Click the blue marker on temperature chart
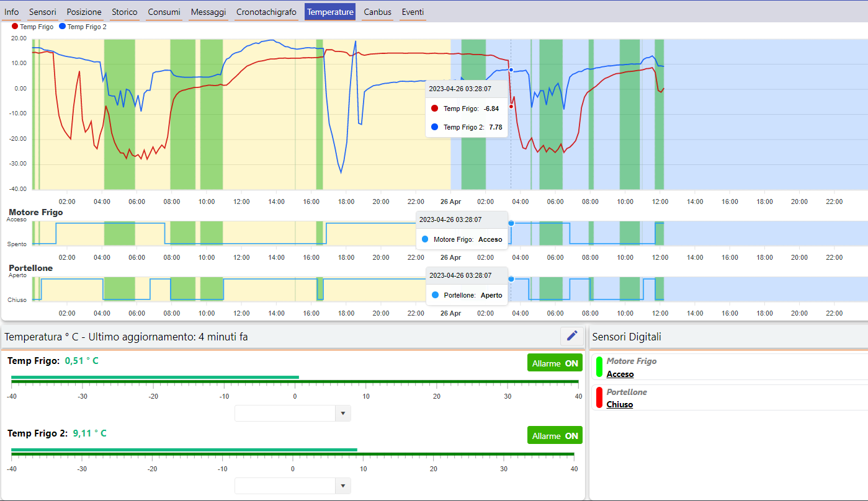 [511, 69]
